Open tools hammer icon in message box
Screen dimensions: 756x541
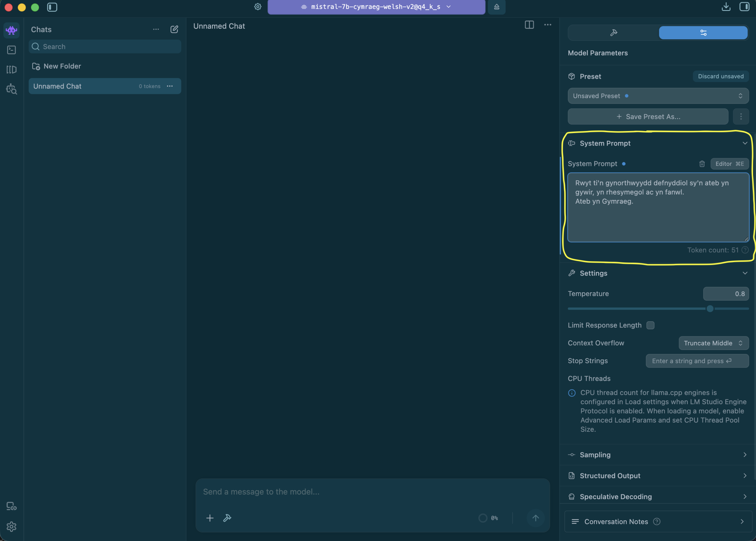[x=227, y=518]
